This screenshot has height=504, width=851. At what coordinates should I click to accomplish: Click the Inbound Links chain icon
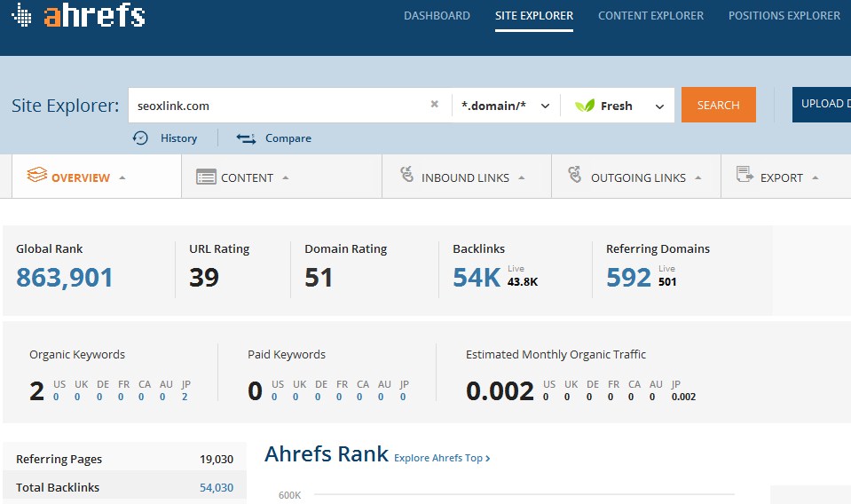pyautogui.click(x=407, y=176)
